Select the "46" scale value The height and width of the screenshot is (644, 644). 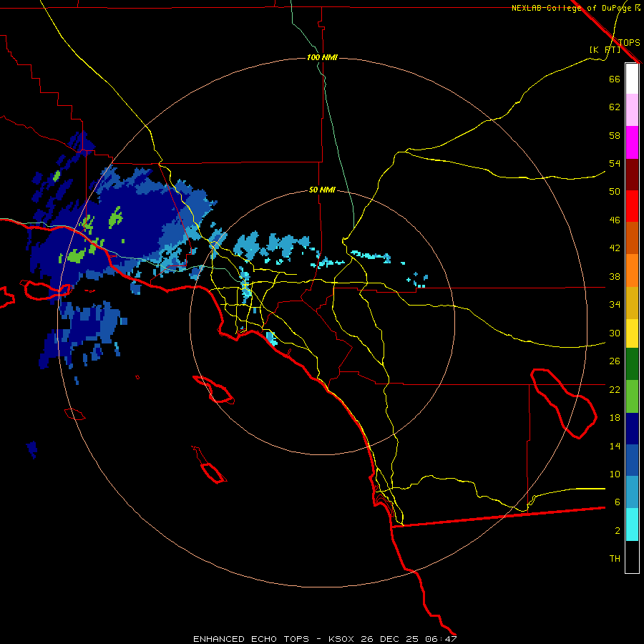click(615, 220)
